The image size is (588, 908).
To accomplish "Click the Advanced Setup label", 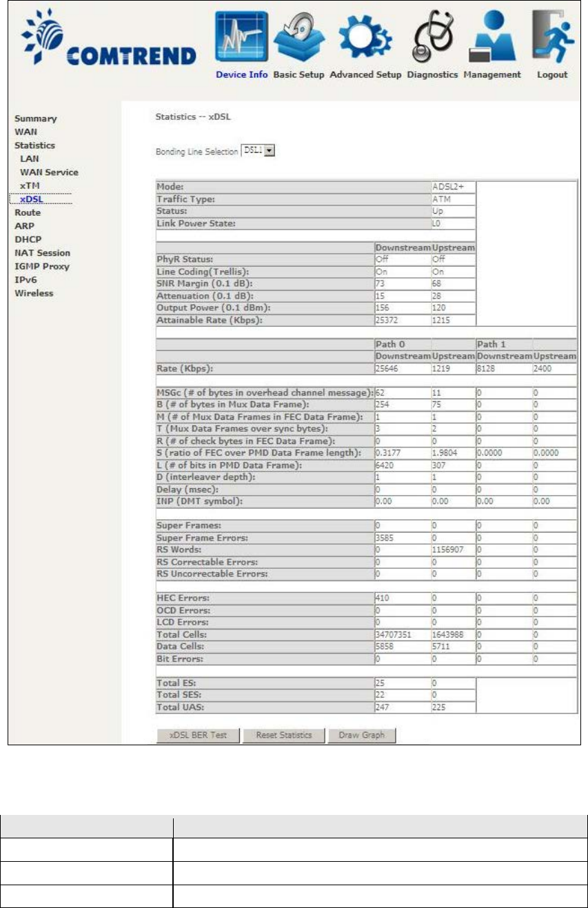I will [x=365, y=74].
